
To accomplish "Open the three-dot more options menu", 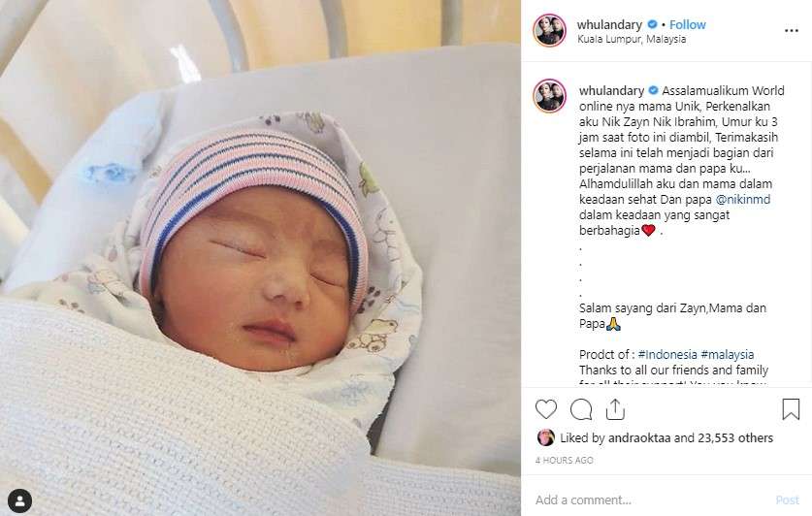I will [792, 31].
